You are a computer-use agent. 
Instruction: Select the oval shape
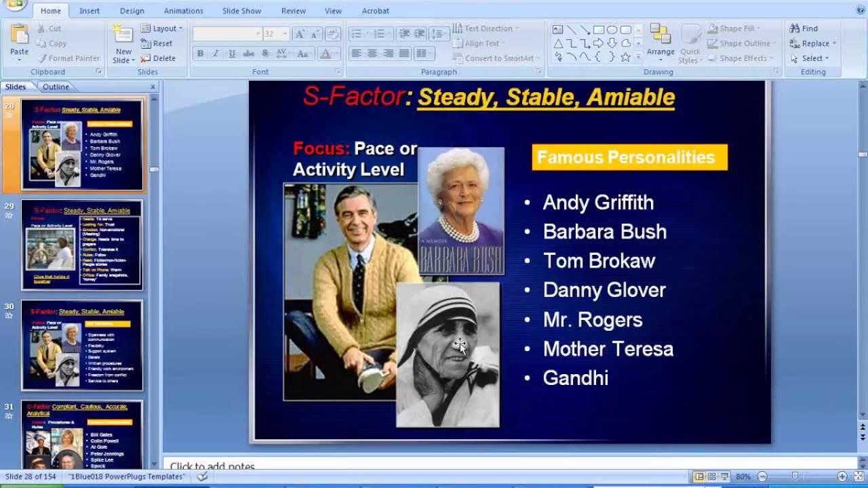click(612, 30)
